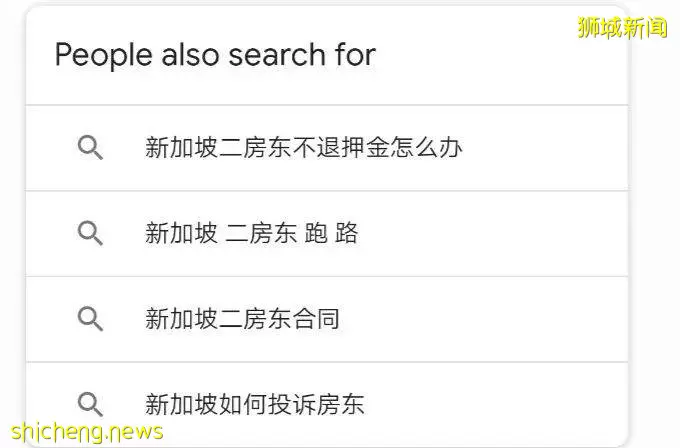The image size is (680, 448).
Task: Click search icon next to 新加坡 二房东 跑 路
Action: (90, 233)
